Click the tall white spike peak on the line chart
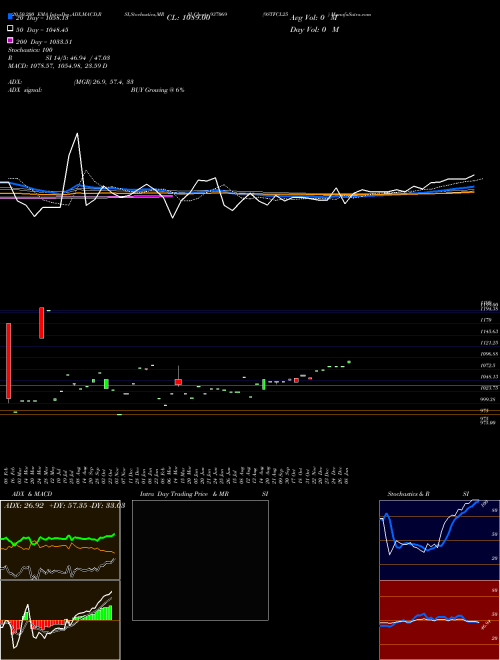 tap(77, 134)
